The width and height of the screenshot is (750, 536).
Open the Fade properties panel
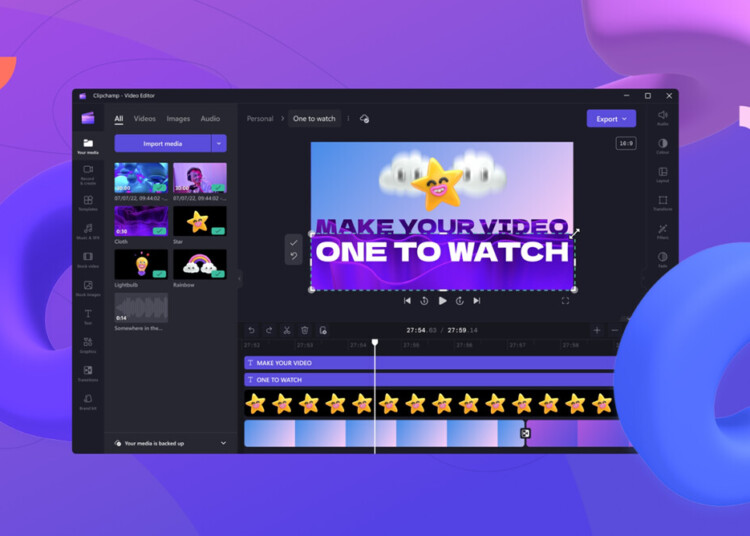click(x=662, y=260)
